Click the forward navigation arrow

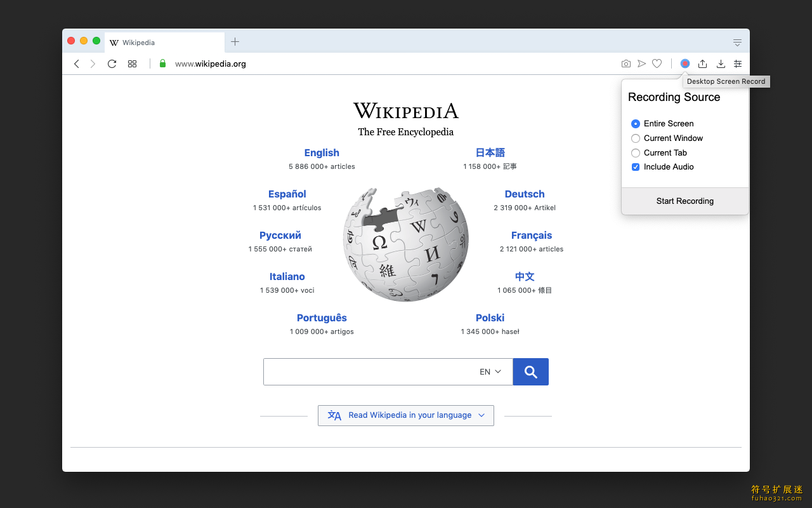click(x=93, y=63)
